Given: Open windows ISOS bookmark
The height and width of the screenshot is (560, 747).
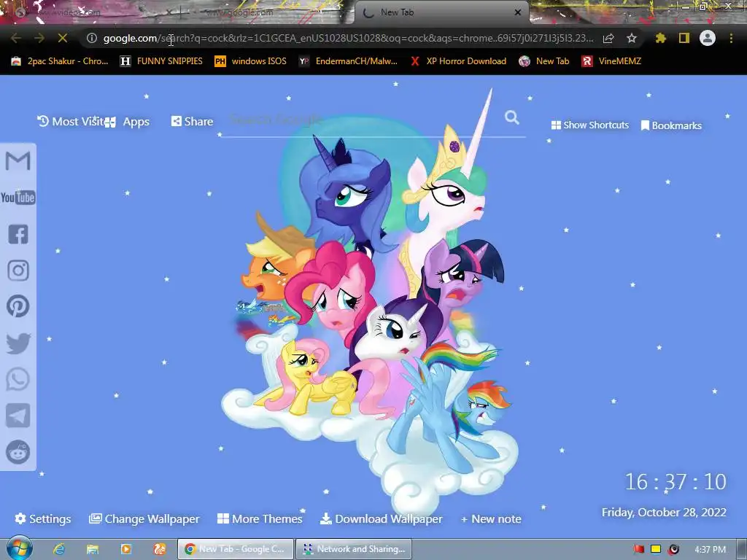Looking at the screenshot, I should [251, 61].
